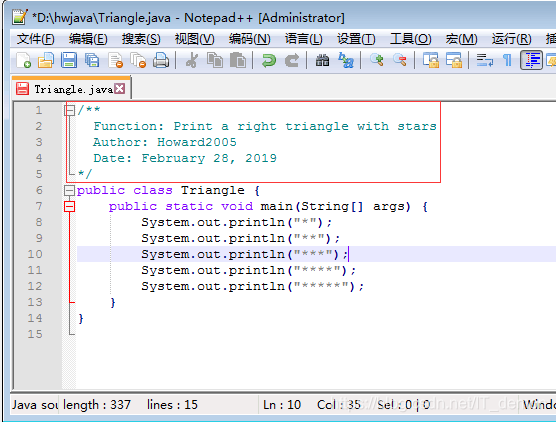556x422 pixels.
Task: Create a new file with toolbar icon
Action: (x=23, y=60)
